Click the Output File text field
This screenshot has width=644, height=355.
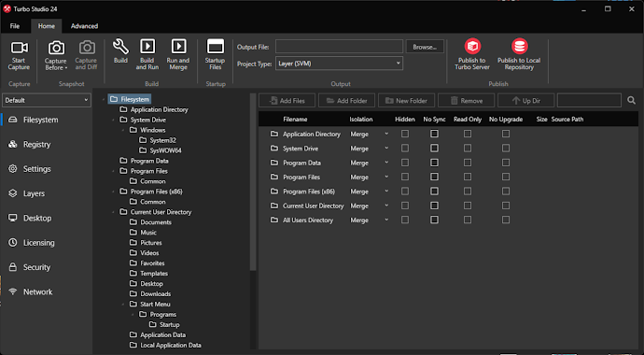[x=339, y=47]
